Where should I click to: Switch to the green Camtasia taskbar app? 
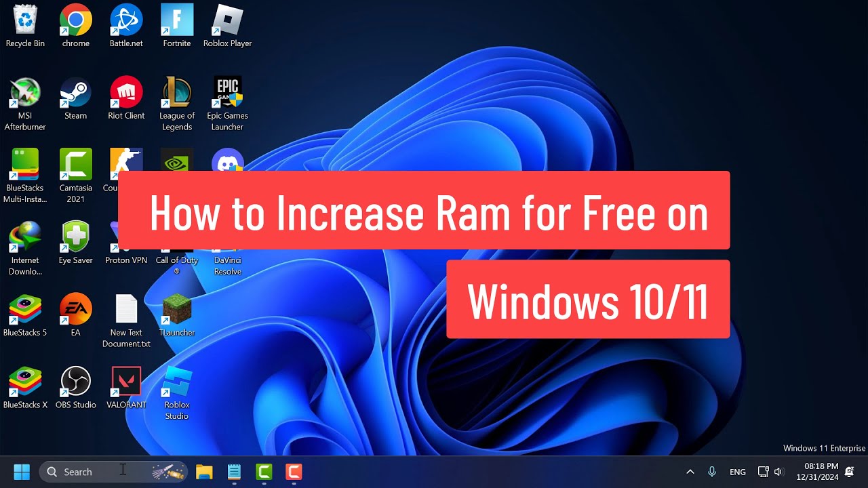click(264, 472)
